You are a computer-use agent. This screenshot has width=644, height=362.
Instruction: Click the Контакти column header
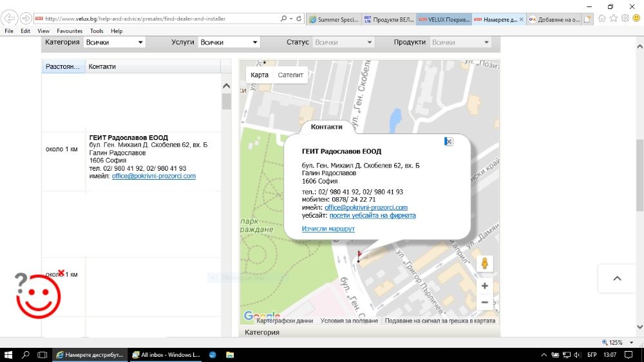[153, 66]
